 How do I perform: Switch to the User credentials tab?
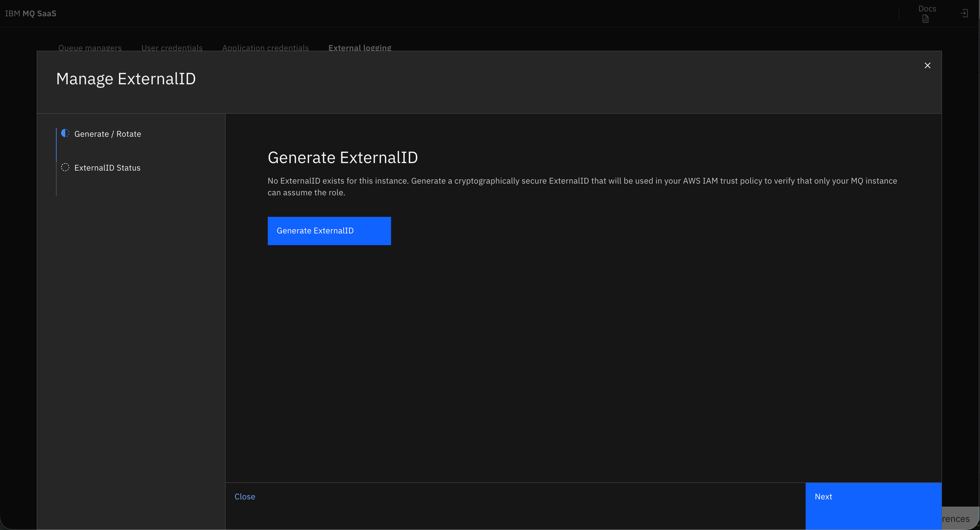tap(172, 47)
